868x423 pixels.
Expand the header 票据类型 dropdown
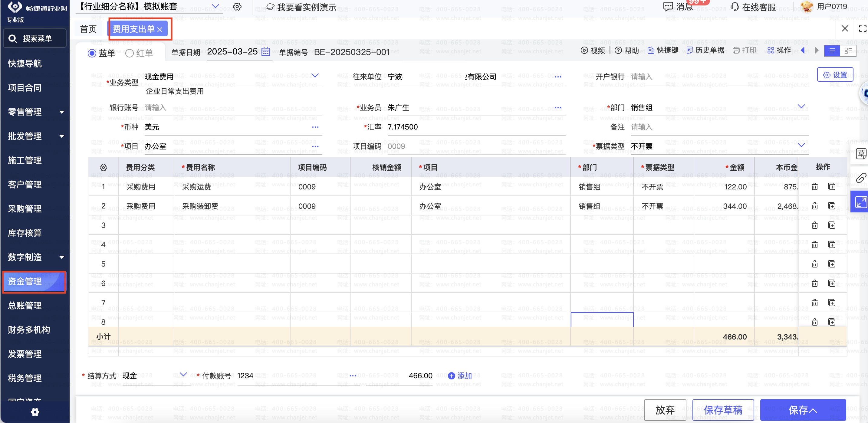[x=801, y=145]
